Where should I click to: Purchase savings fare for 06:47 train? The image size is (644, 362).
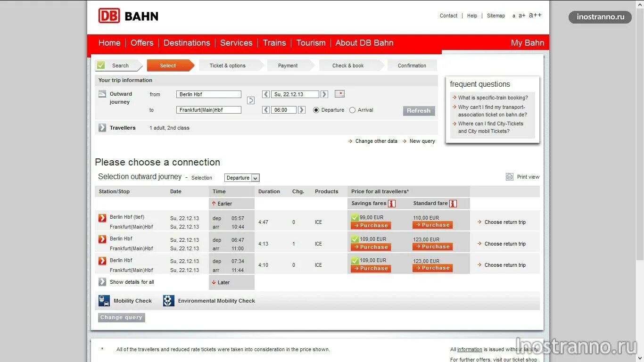(371, 247)
